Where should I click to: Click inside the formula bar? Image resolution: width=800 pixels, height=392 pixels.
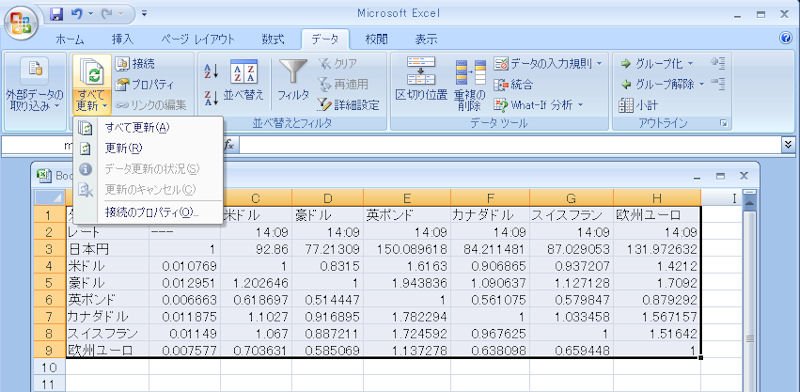click(x=509, y=145)
